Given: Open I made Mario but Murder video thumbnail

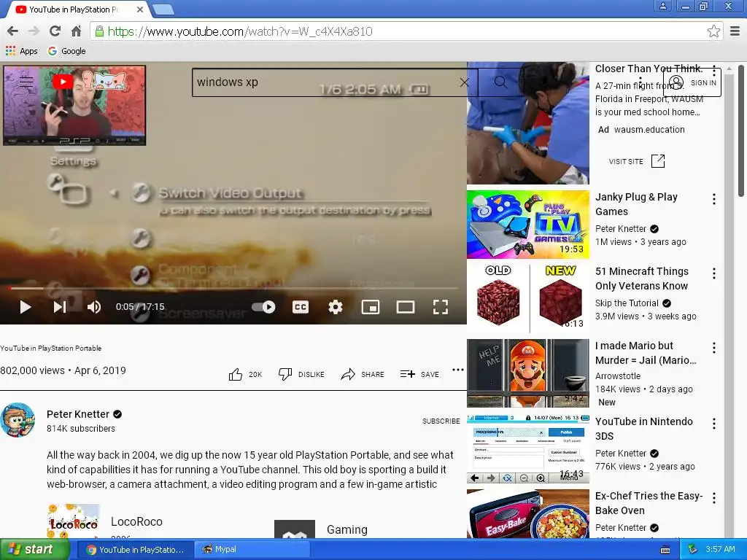Looking at the screenshot, I should click(x=528, y=373).
